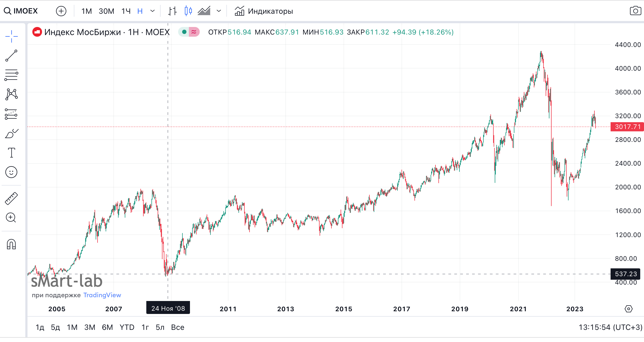644x342 pixels.
Task: Set range to 1д
Action: point(40,327)
